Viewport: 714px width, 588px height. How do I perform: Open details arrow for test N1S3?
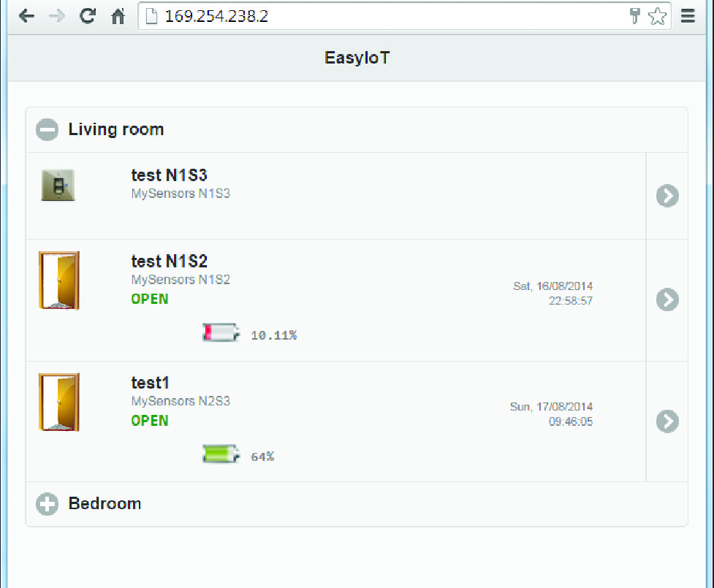tap(667, 196)
